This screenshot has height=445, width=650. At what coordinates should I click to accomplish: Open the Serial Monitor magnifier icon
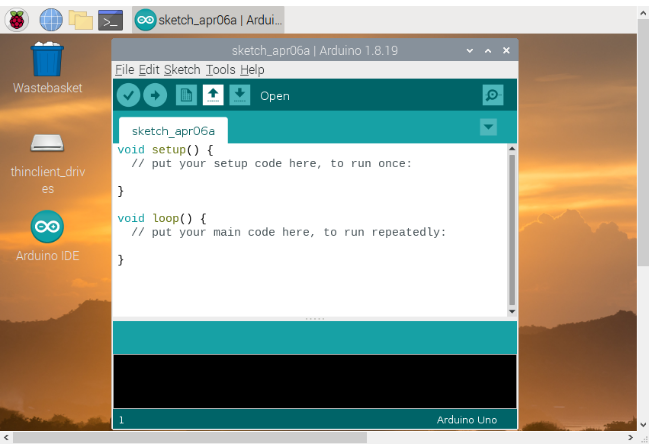tap(492, 95)
